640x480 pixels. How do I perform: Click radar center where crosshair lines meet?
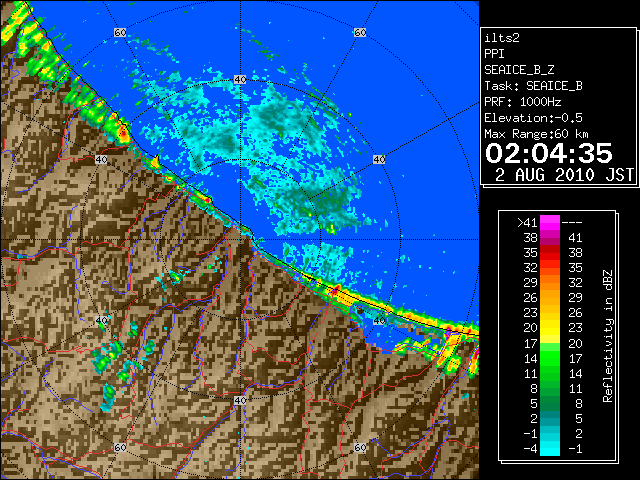(240, 240)
